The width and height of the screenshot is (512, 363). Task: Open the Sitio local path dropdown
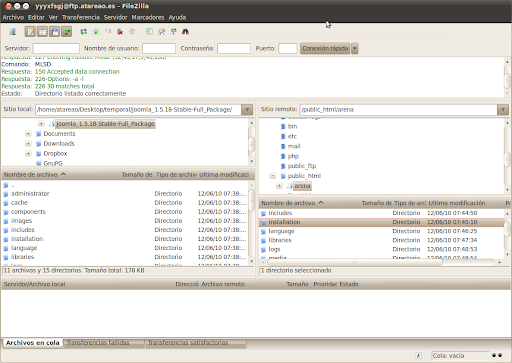click(x=247, y=110)
